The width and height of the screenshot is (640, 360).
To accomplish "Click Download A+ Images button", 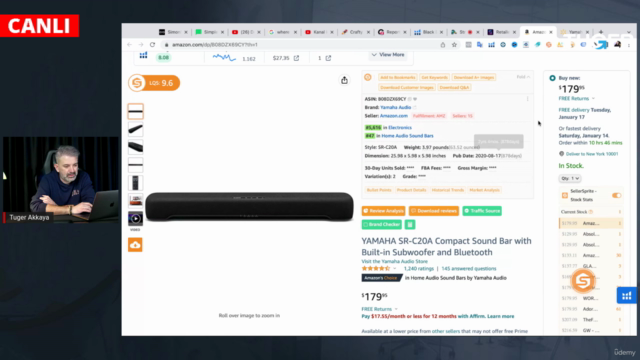I will [473, 77].
